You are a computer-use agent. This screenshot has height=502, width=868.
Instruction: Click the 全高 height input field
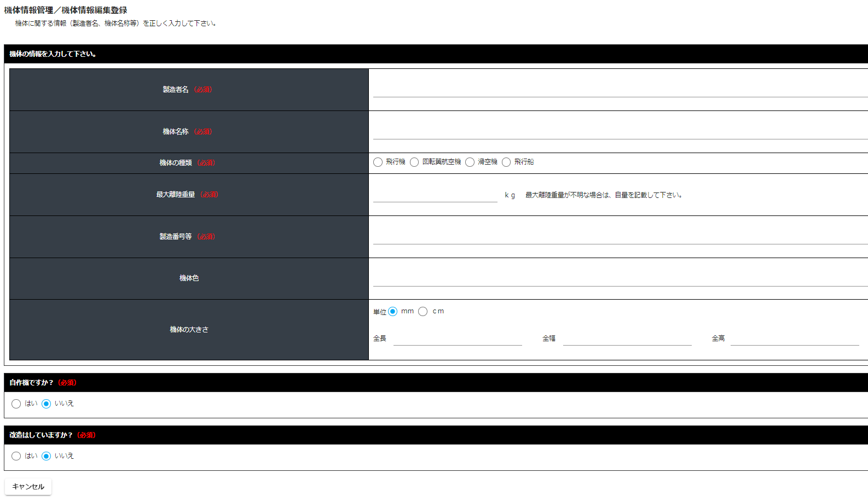coord(795,338)
